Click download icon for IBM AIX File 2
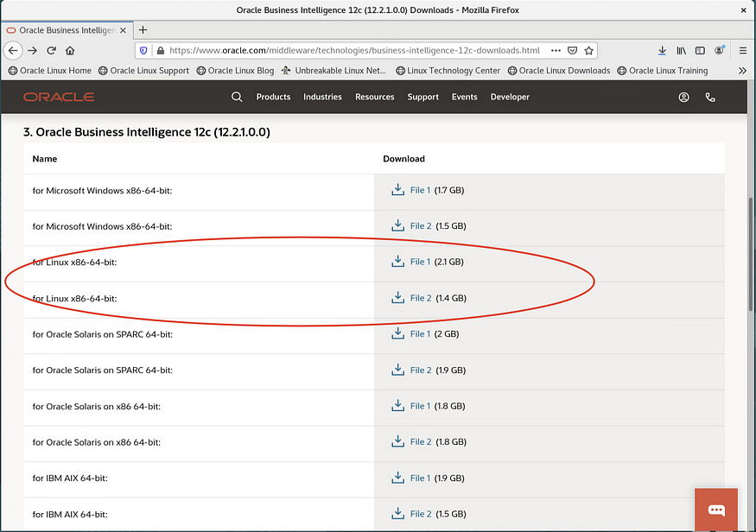756x532 pixels. [397, 513]
